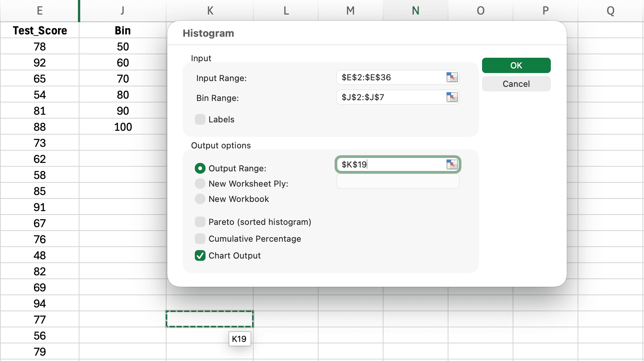Enable the Cumulative Percentage checkbox
Image resolution: width=644 pixels, height=361 pixels.
(x=200, y=239)
